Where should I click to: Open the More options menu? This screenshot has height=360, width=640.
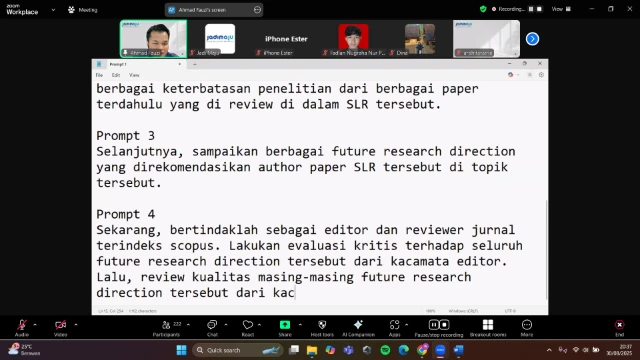click(527, 328)
